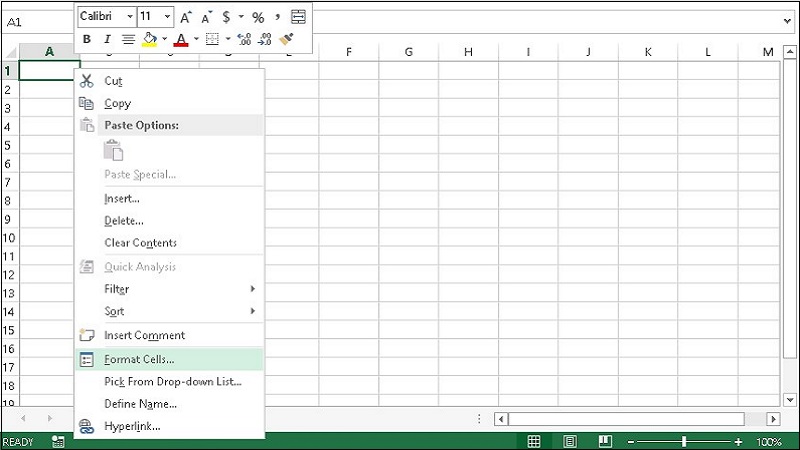Click the macro recording icon in status bar
Screen dimensions: 800x450
58,441
